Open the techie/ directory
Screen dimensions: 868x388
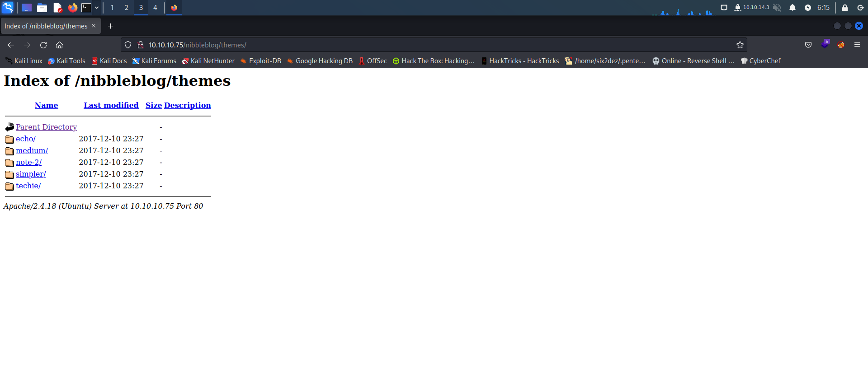28,186
